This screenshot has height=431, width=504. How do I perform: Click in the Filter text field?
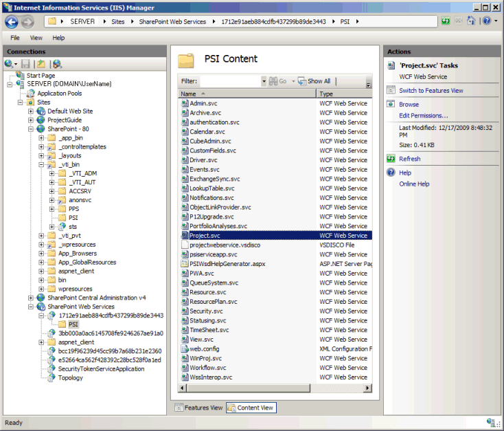click(x=231, y=81)
